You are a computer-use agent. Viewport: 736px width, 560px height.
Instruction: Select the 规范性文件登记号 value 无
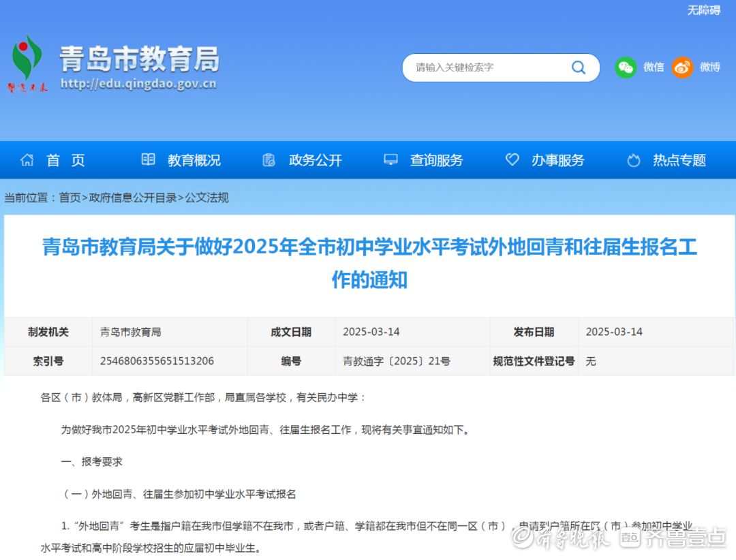coord(590,361)
